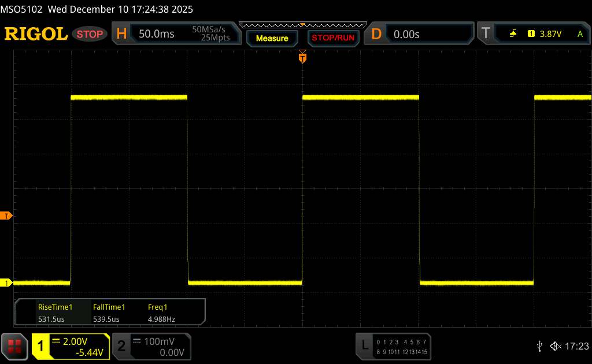This screenshot has width=592, height=364.
Task: Open the red grid function menu icon
Action: pos(15,346)
